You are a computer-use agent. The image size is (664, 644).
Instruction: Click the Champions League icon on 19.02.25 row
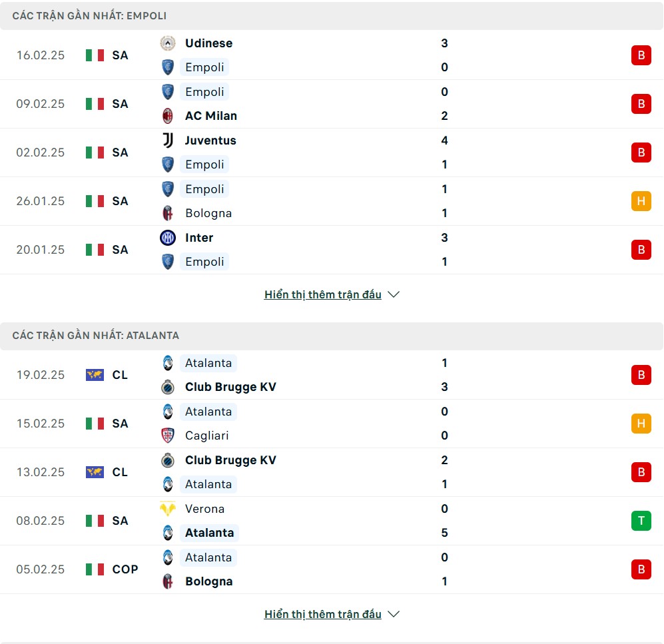pyautogui.click(x=95, y=375)
